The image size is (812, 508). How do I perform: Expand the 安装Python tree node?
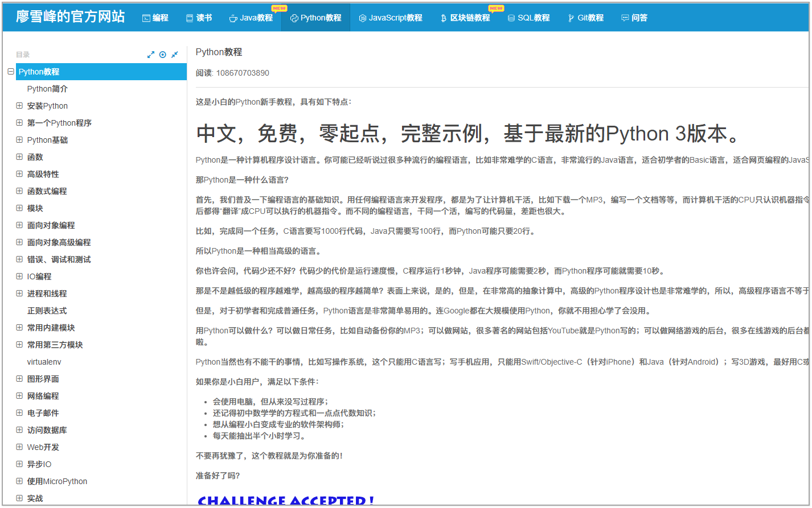(19, 106)
